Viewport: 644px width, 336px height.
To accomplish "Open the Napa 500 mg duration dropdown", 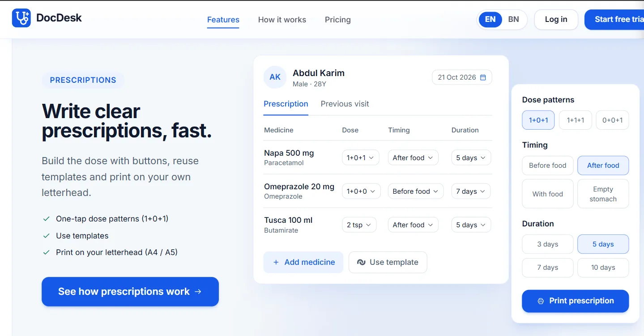I will (x=471, y=157).
